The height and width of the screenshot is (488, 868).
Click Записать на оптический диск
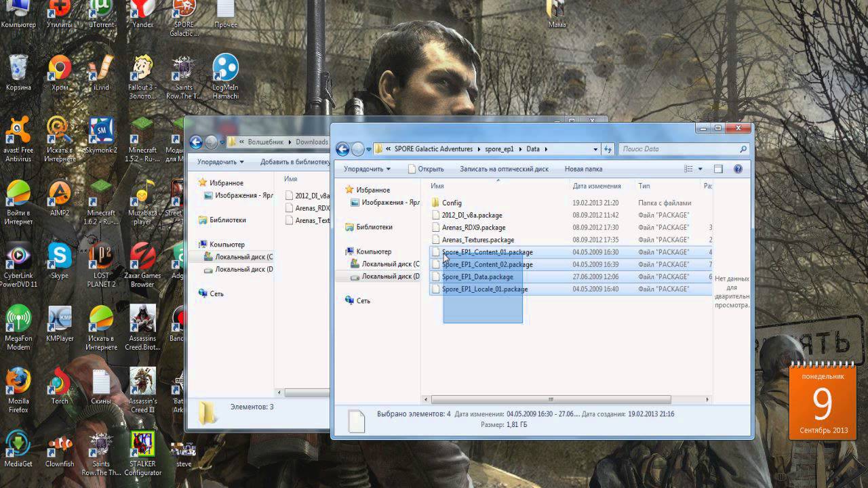coord(504,169)
